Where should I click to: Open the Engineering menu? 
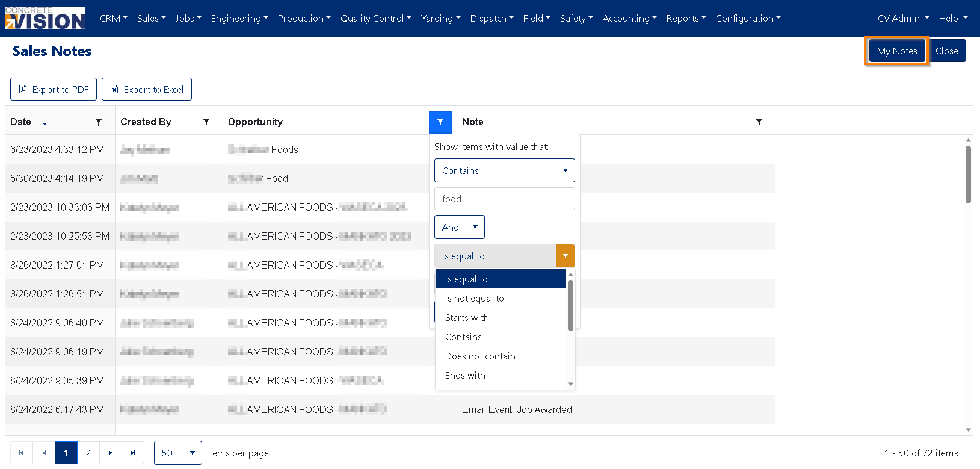pos(239,19)
